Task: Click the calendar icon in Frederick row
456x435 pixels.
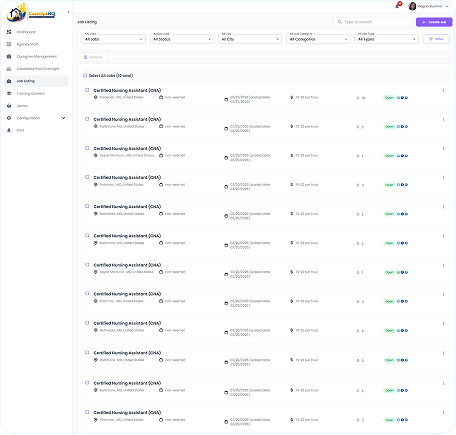Action: (226, 99)
